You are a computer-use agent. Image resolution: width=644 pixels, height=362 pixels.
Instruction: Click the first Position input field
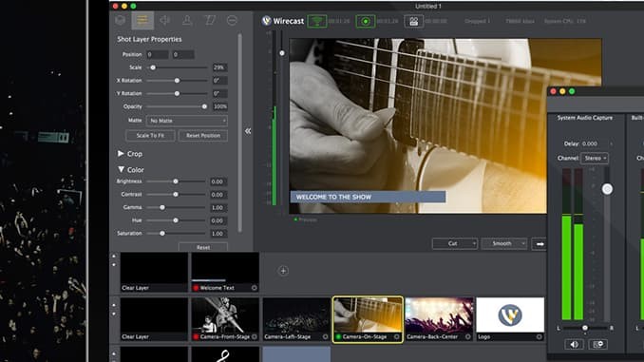(x=158, y=55)
